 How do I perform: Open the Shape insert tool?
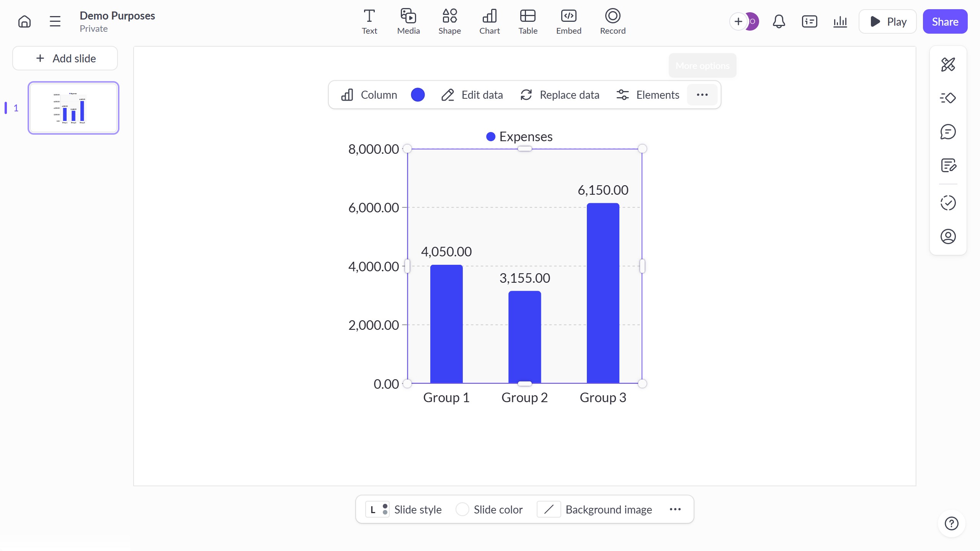click(449, 21)
